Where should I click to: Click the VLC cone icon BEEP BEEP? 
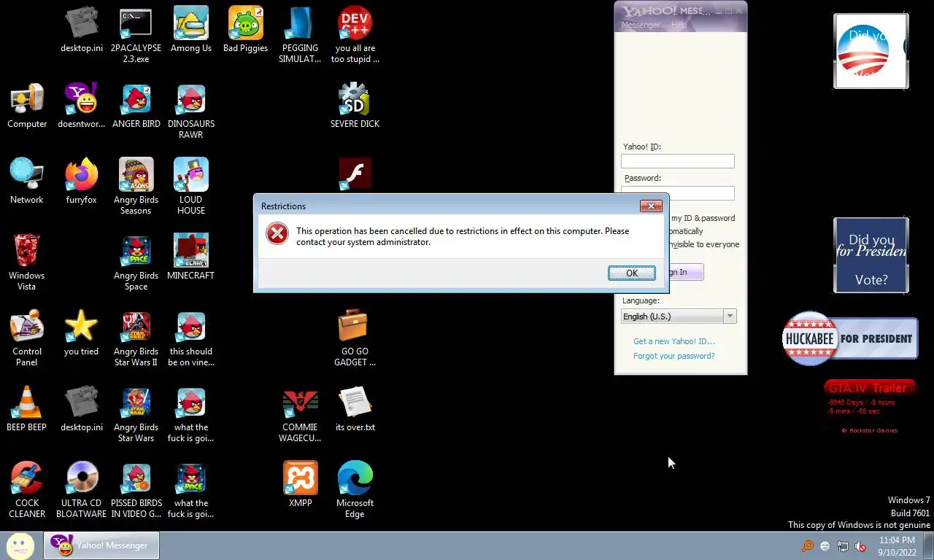pyautogui.click(x=27, y=410)
